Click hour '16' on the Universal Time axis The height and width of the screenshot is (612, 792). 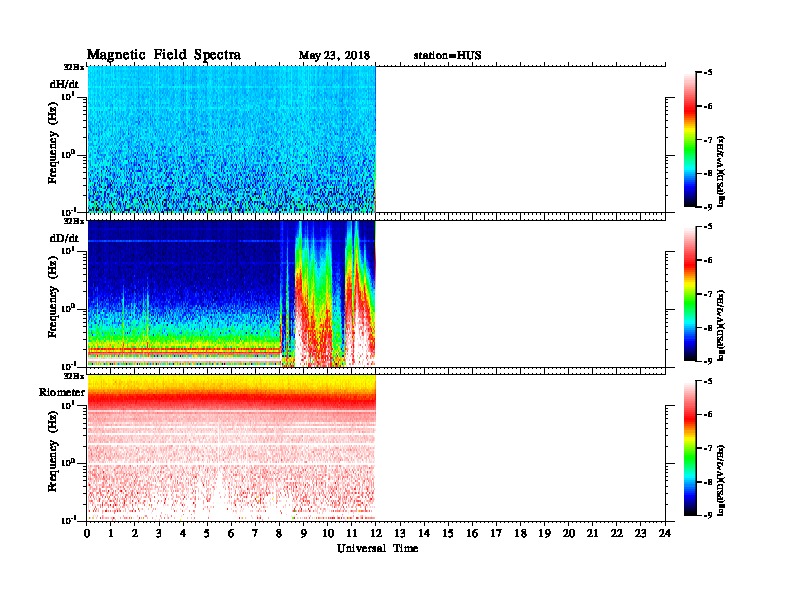(472, 533)
